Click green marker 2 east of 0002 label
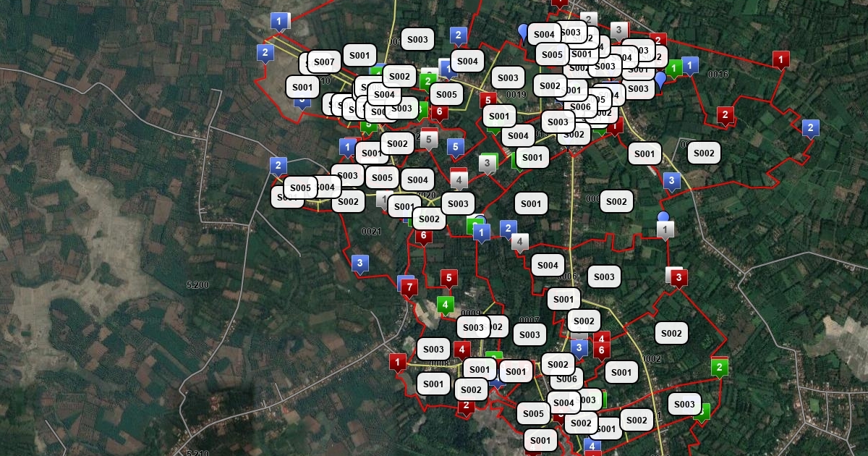Image resolution: width=868 pixels, height=456 pixels. coord(719,367)
